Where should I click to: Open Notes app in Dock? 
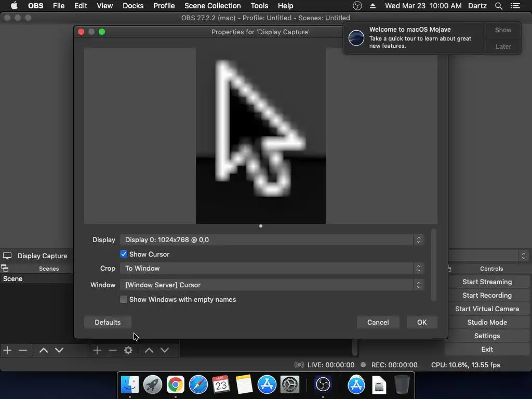coord(244,384)
